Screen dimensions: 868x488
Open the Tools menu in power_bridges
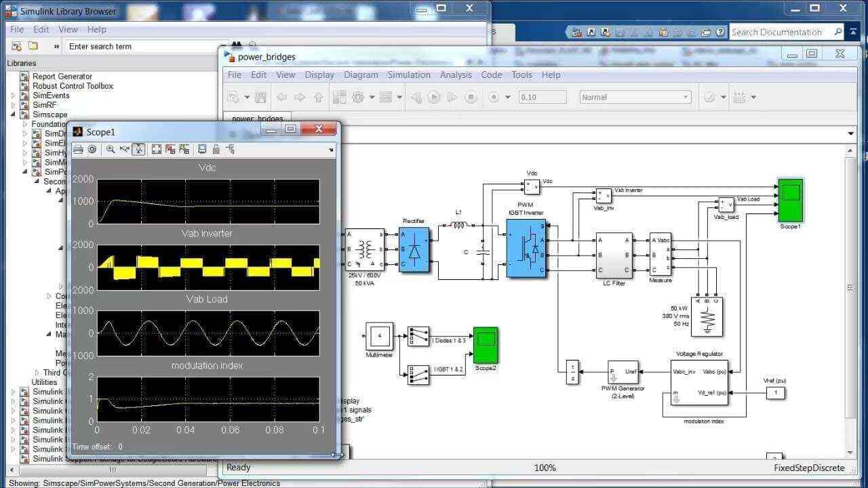click(521, 75)
